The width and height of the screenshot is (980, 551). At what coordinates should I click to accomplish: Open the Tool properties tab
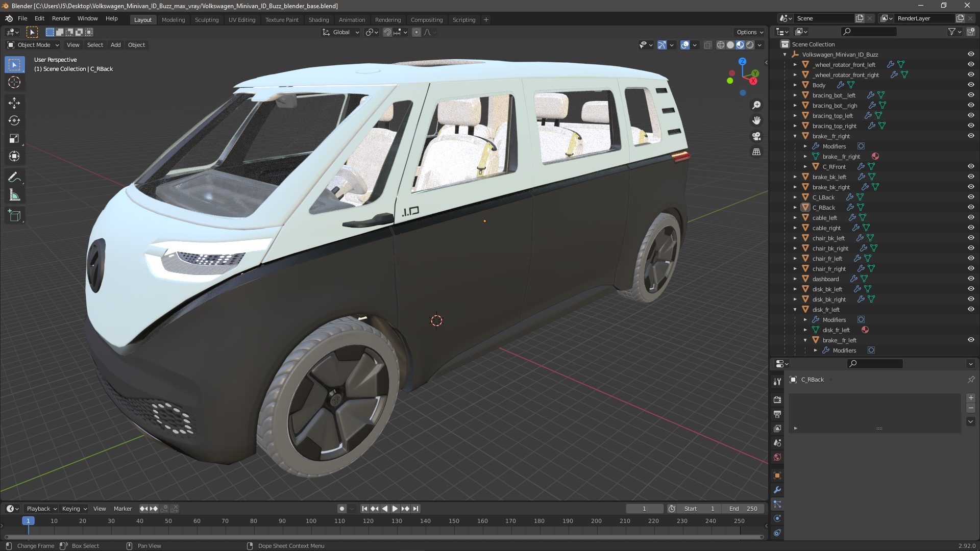point(777,381)
